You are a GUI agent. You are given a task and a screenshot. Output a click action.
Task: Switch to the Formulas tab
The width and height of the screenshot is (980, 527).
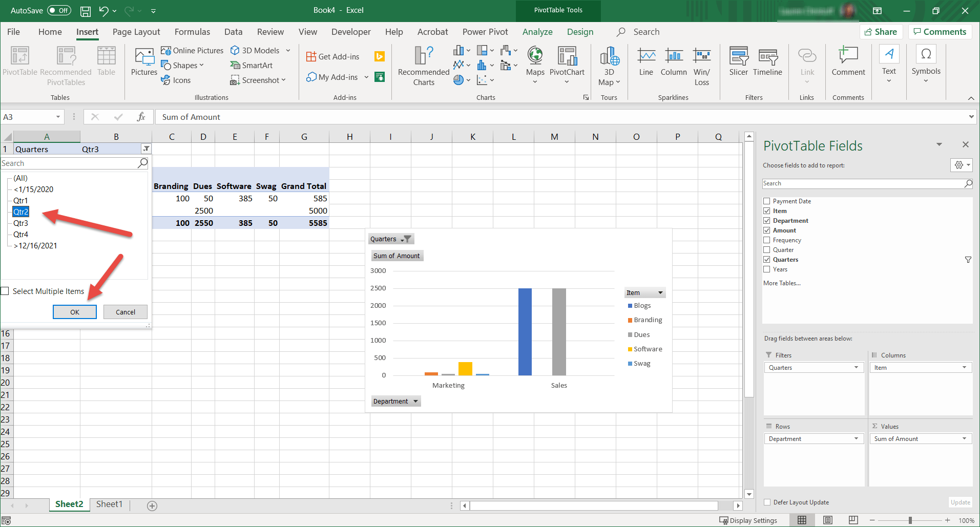coord(192,32)
